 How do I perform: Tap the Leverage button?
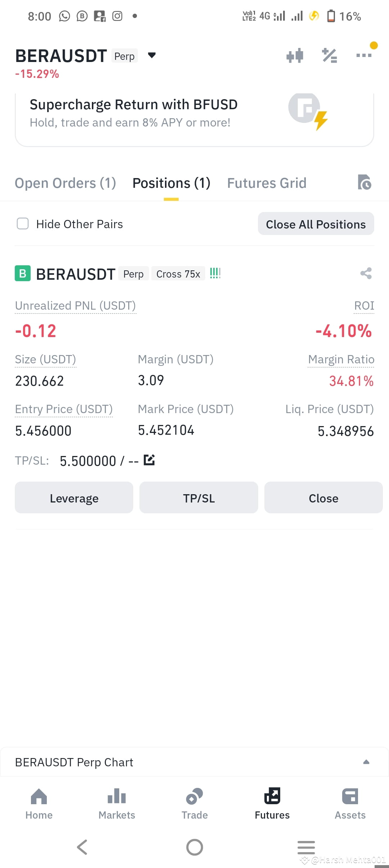74,498
